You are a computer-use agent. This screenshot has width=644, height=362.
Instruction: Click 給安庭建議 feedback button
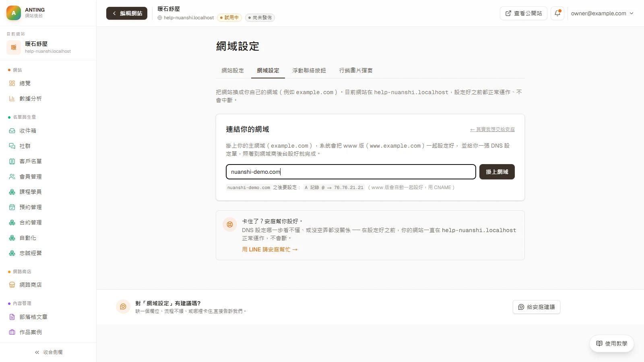pos(537,307)
